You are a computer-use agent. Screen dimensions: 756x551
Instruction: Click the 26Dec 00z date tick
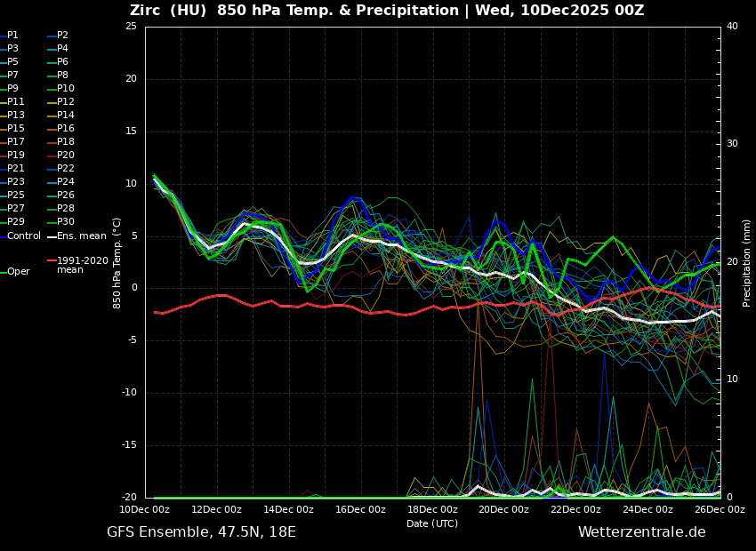pyautogui.click(x=719, y=510)
